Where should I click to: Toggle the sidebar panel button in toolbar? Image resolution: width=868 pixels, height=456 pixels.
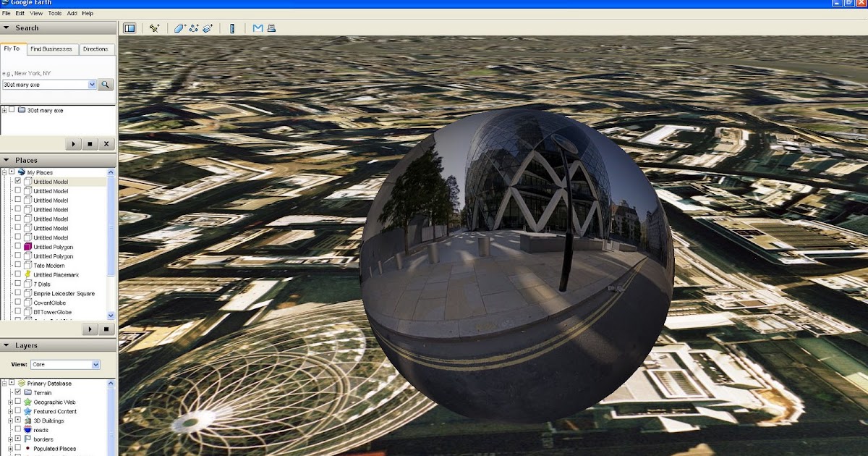point(129,28)
